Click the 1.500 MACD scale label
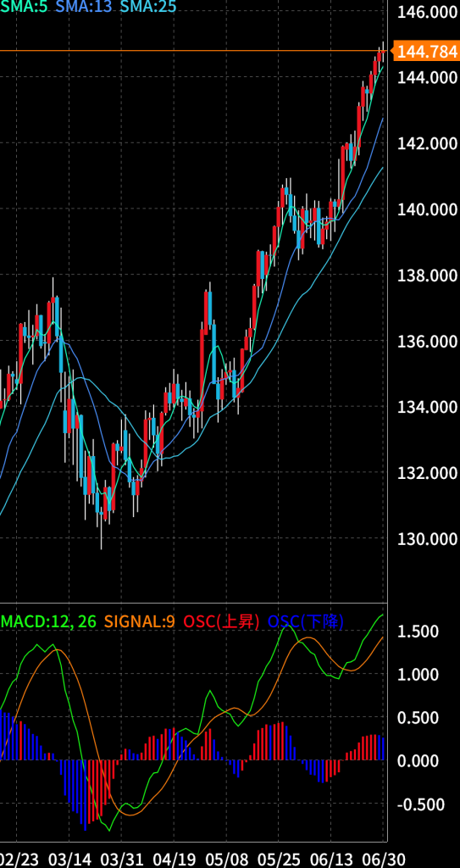Image resolution: width=460 pixels, height=868 pixels. pyautogui.click(x=418, y=632)
